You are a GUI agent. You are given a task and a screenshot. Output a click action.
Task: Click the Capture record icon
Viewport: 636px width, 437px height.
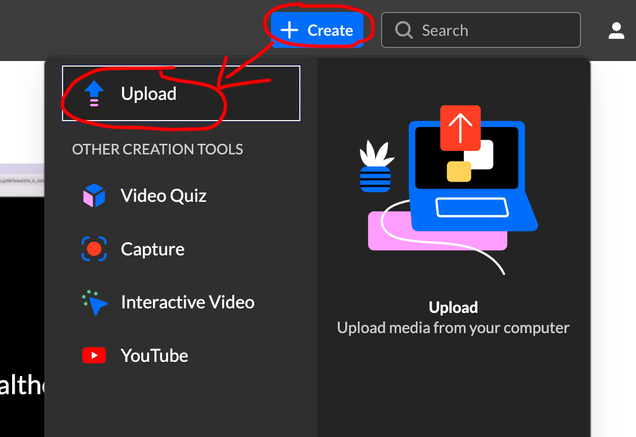click(x=94, y=249)
